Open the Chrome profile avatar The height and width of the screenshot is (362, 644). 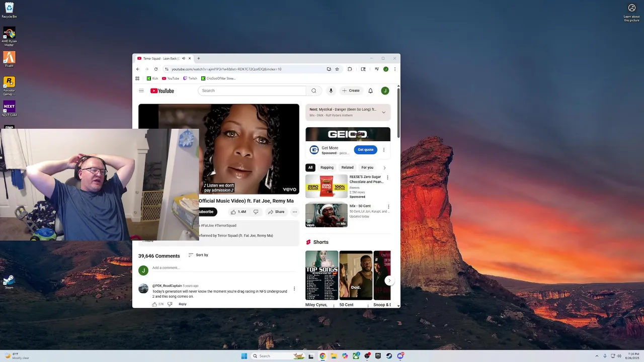click(385, 69)
